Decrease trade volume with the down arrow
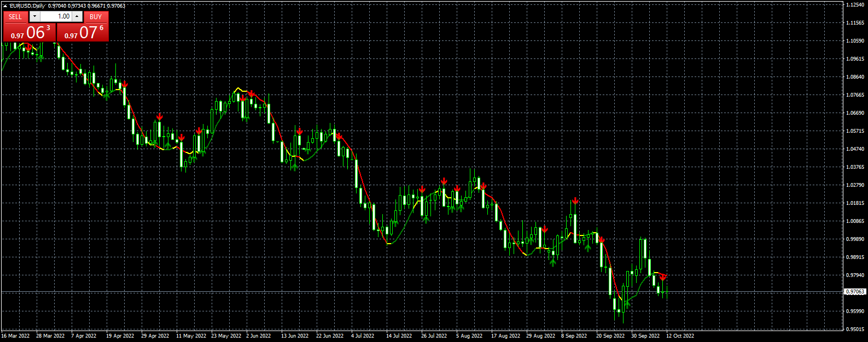The image size is (868, 342). [34, 17]
